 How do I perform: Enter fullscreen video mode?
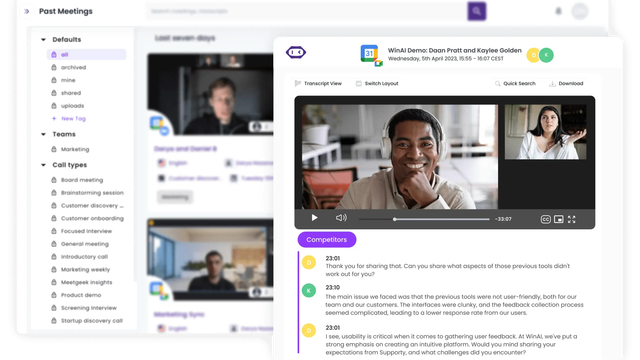point(572,219)
